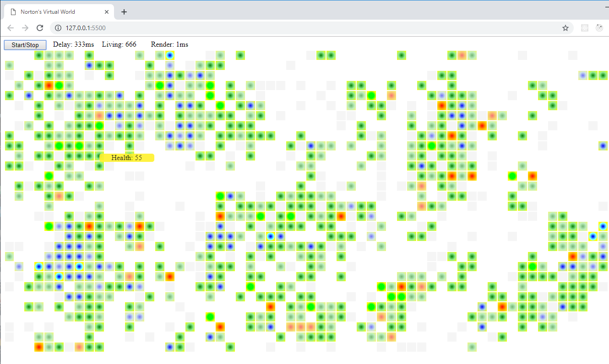View site information icon beside the URL
Screen dimensions: 609x364
[x=58, y=28]
